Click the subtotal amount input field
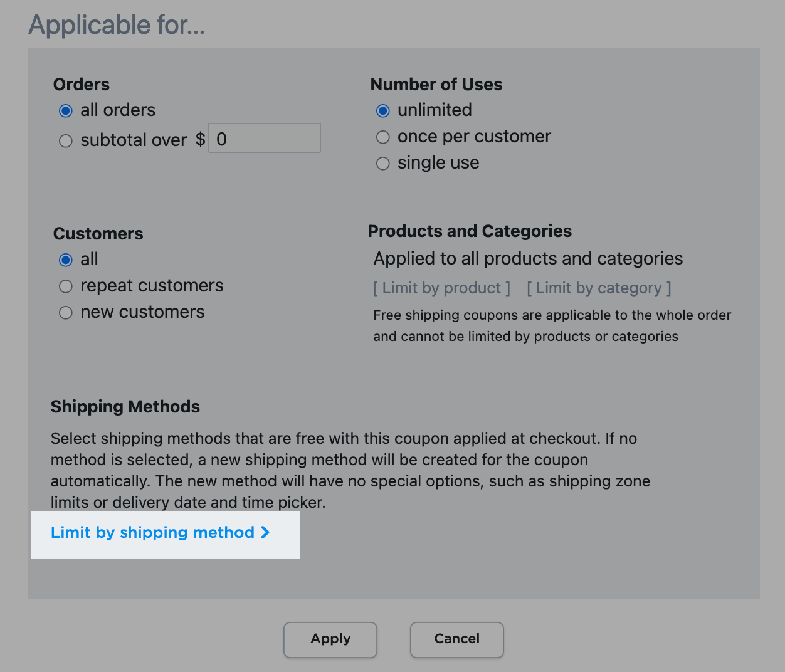This screenshot has width=785, height=672. [264, 138]
